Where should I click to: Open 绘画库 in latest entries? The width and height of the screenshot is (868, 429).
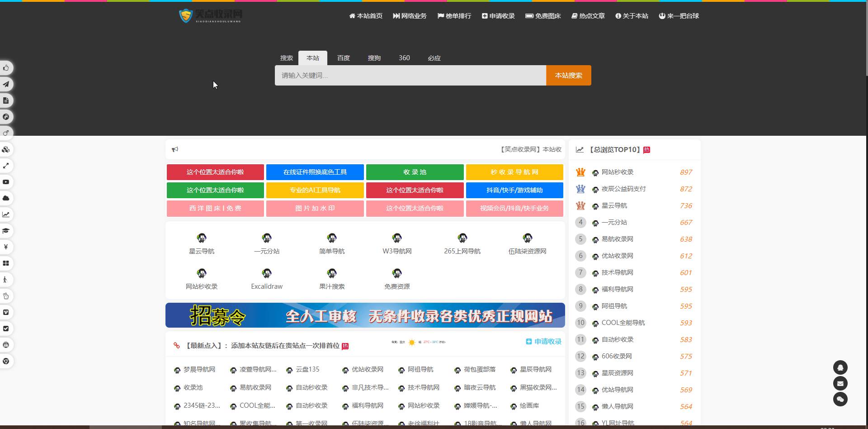(529, 406)
